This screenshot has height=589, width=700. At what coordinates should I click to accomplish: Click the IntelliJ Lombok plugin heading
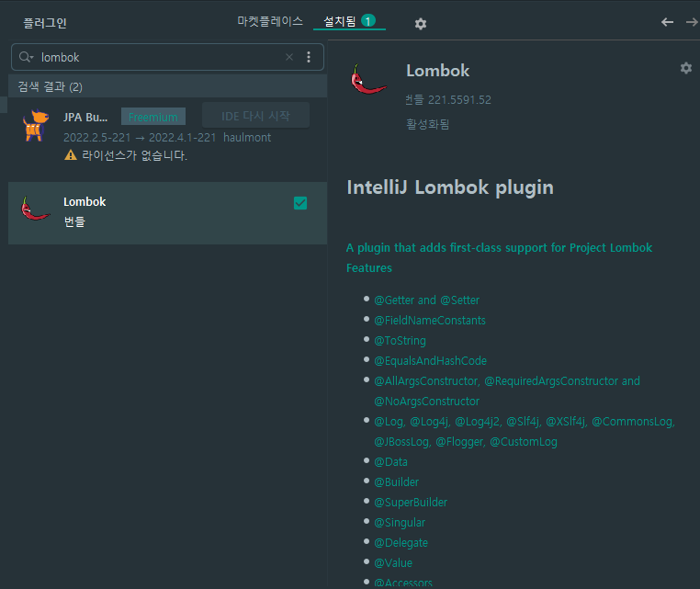[450, 187]
